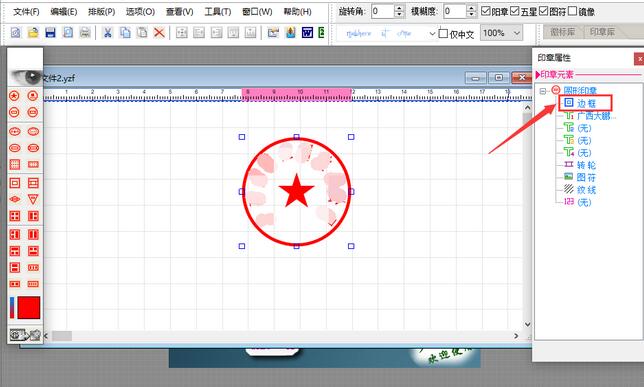Click the 模糊度 value field
Image resolution: width=644 pixels, height=387 pixels.
pos(455,11)
